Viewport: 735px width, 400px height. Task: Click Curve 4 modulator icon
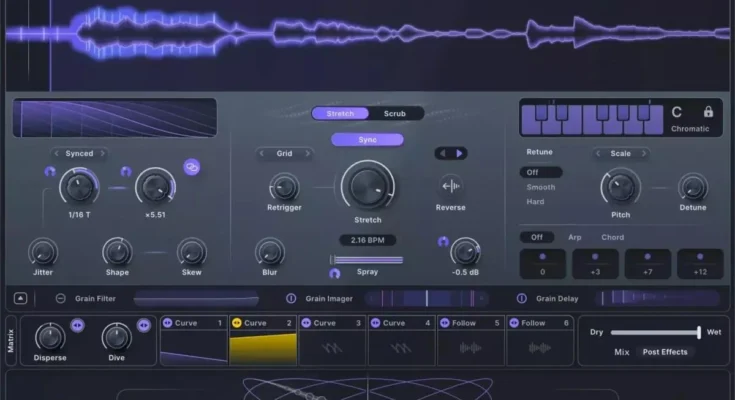(375, 323)
